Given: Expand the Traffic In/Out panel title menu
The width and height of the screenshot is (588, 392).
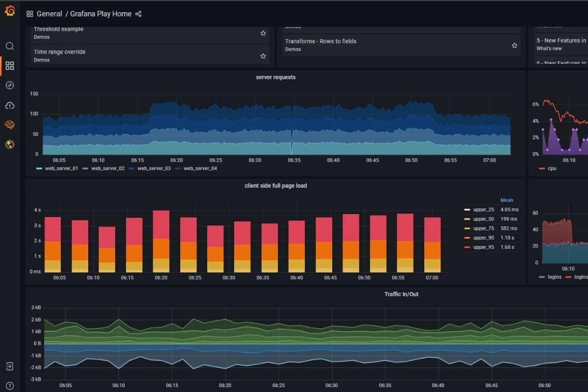Looking at the screenshot, I should click(x=401, y=294).
